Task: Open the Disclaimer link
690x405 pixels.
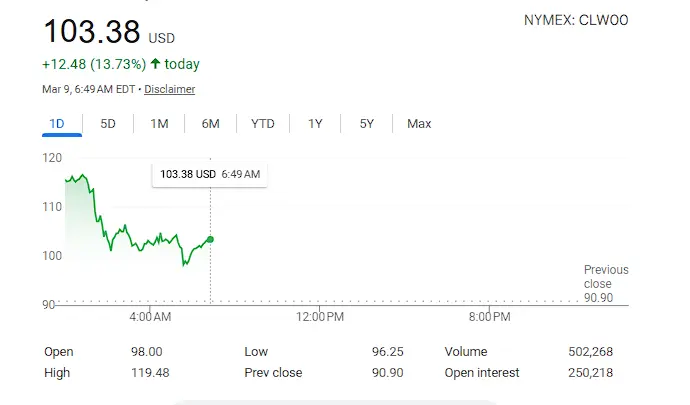Action: tap(169, 89)
